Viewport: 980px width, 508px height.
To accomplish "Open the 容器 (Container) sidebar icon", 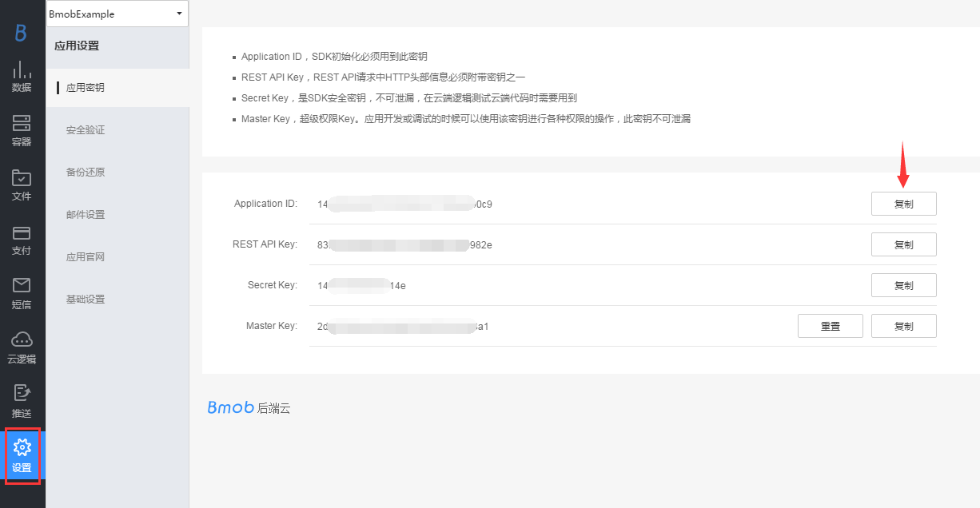I will coord(22,130).
